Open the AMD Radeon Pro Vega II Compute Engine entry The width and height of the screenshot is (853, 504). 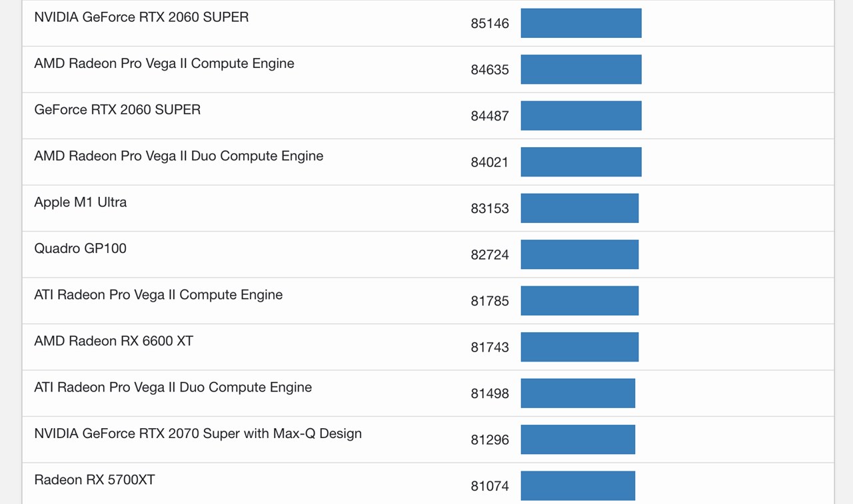tap(164, 64)
